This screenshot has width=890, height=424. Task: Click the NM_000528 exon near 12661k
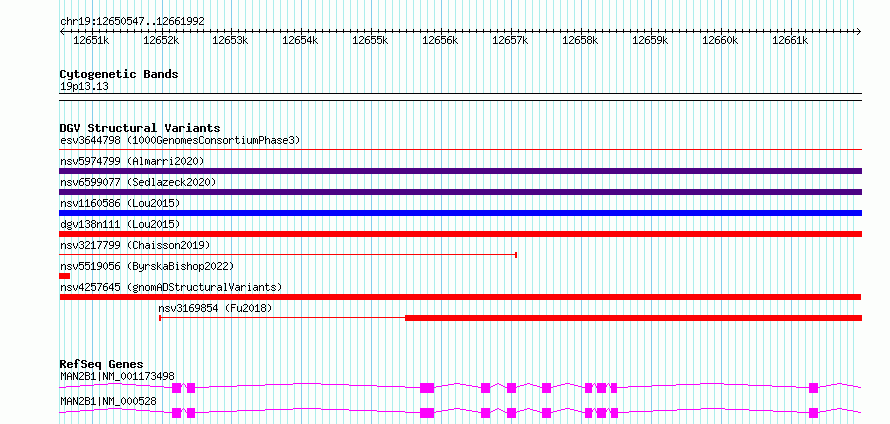[x=813, y=413]
